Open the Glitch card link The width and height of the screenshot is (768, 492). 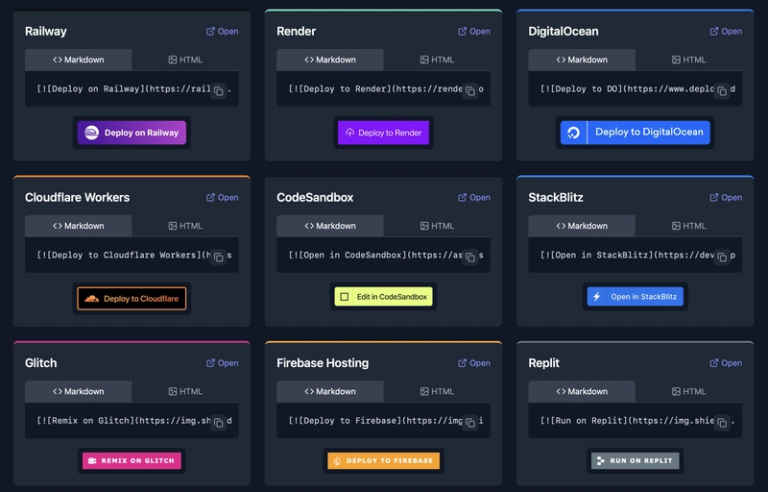pyautogui.click(x=222, y=363)
